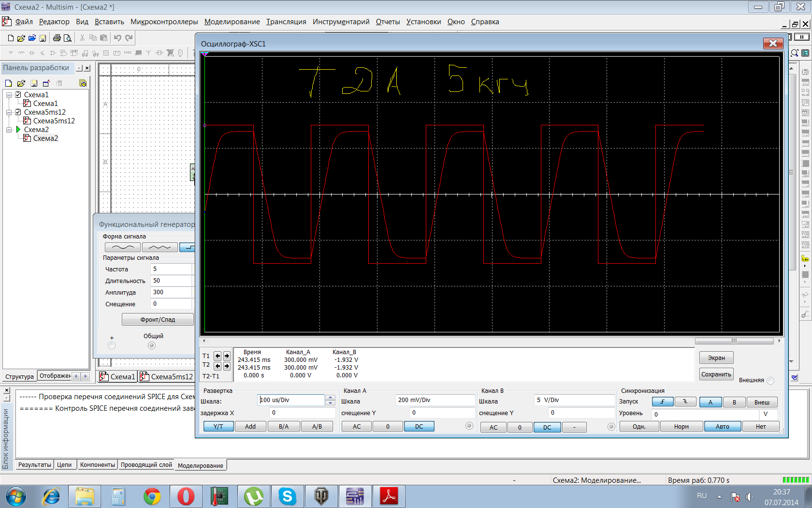The image size is (812, 508).
Task: Click the magnifier icon near right toolbar
Action: (794, 53)
